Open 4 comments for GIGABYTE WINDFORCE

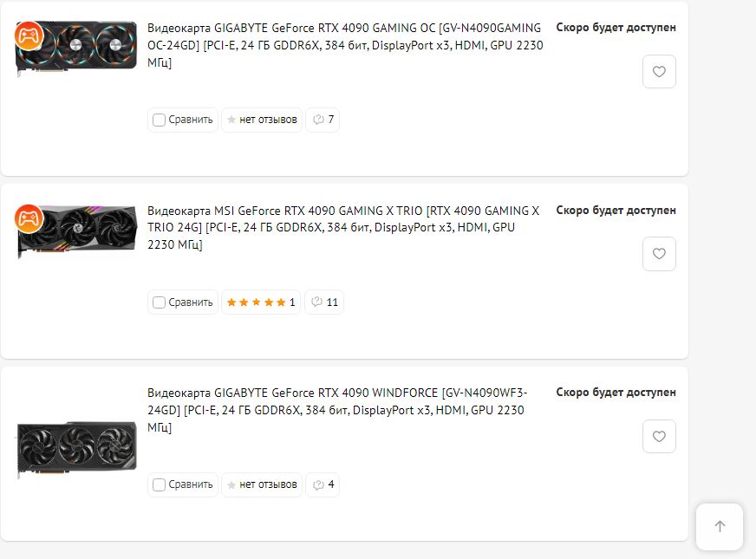click(x=323, y=484)
